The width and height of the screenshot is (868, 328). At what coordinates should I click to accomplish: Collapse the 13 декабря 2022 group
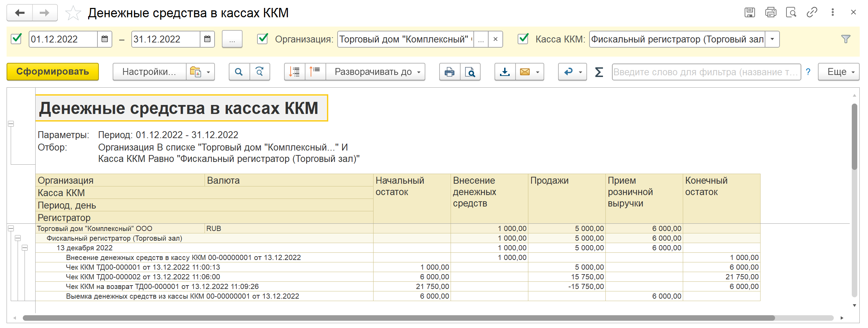[x=25, y=248]
